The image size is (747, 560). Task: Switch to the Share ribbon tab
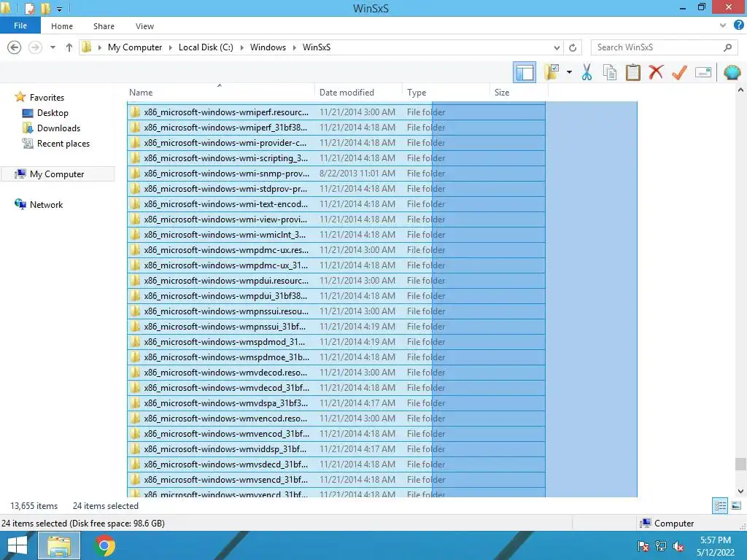(104, 26)
